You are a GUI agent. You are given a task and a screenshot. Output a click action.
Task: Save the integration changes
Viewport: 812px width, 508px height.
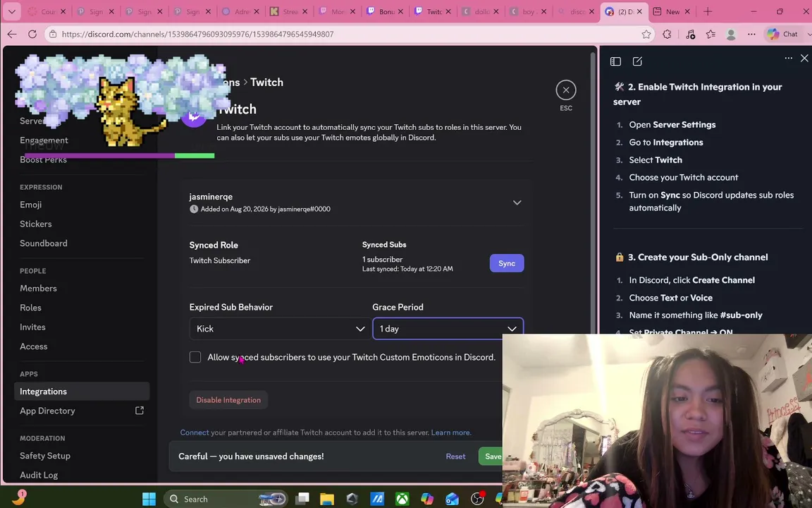point(492,456)
